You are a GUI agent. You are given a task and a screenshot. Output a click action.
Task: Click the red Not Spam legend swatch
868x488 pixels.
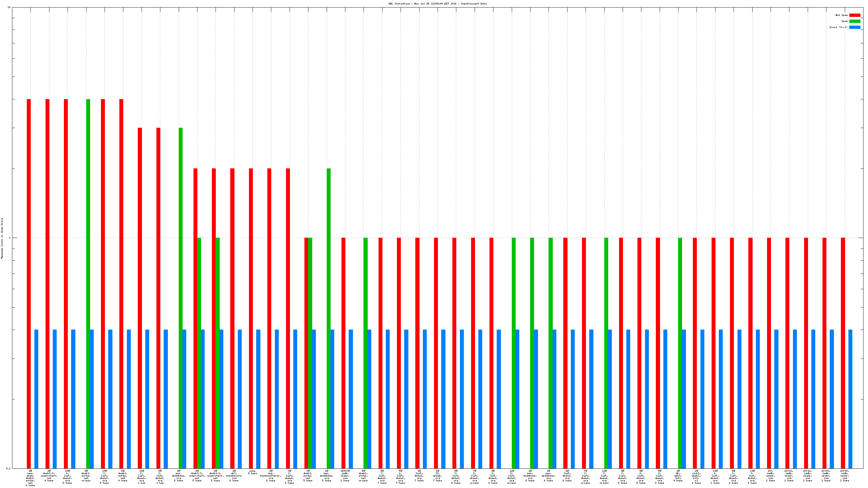click(x=854, y=15)
